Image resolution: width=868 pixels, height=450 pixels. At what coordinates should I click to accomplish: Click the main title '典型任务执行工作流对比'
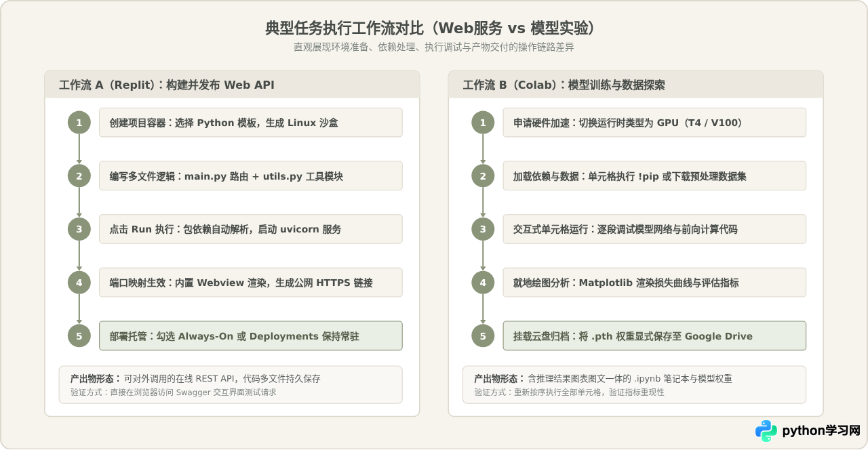pos(433,28)
